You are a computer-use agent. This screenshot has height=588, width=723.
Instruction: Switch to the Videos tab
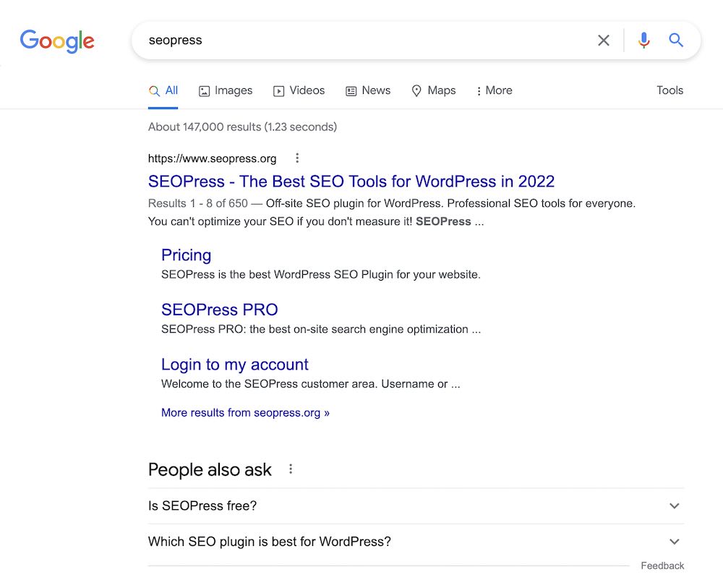pyautogui.click(x=299, y=90)
